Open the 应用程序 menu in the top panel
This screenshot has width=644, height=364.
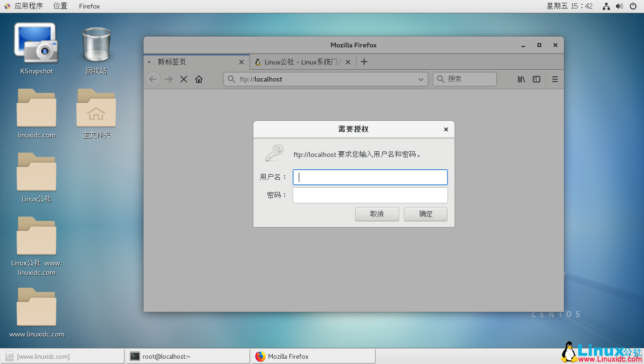click(28, 6)
